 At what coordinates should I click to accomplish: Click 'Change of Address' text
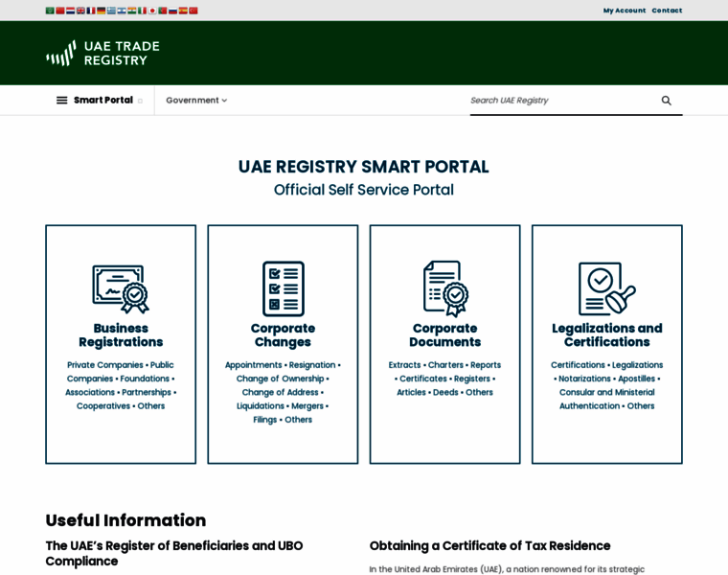(280, 393)
